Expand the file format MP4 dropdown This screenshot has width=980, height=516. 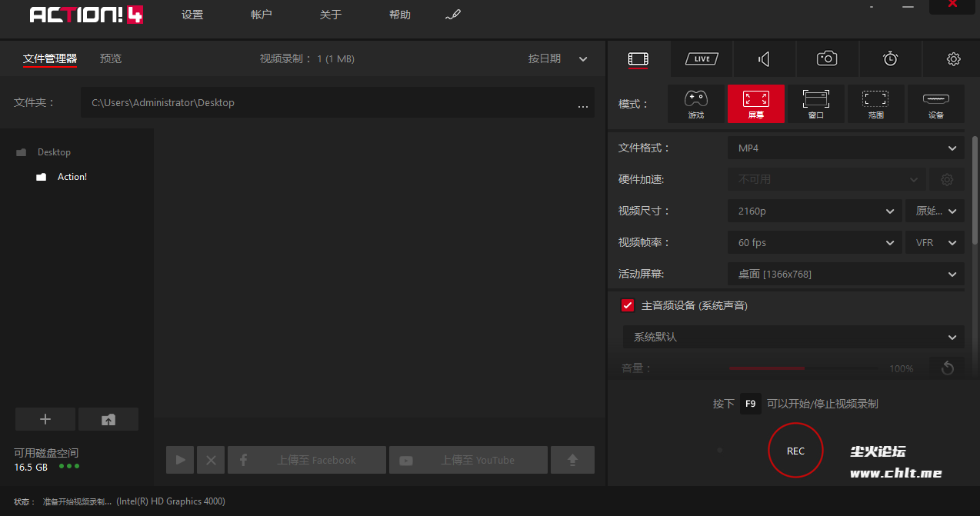coord(845,148)
